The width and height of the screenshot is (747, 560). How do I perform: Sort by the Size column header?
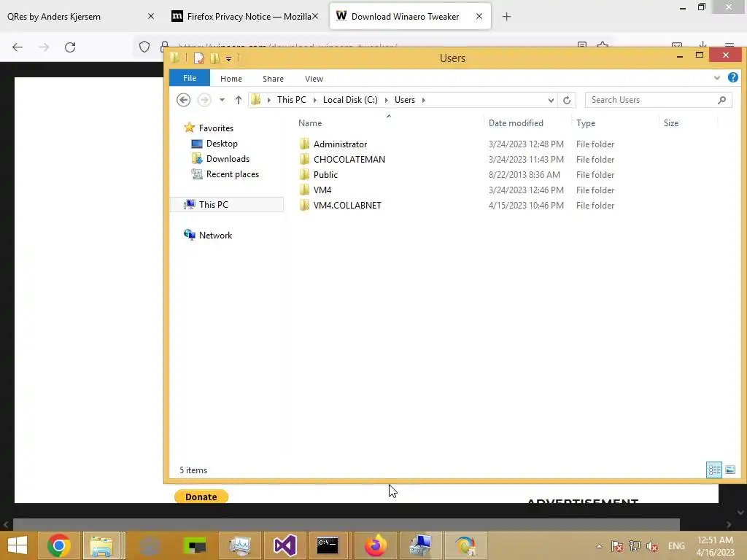671,122
